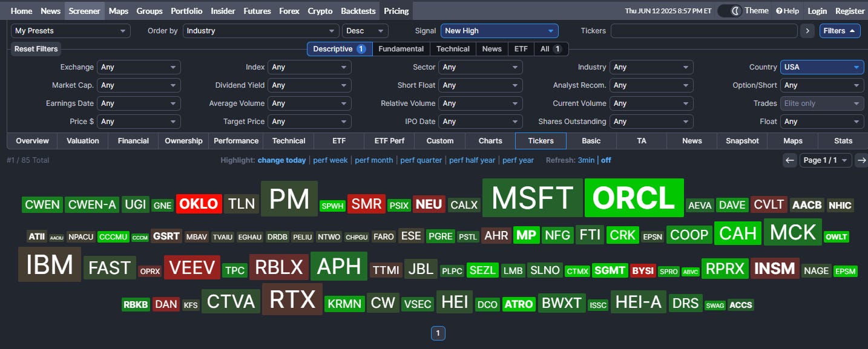Change sort direction Desc dropdown
868x349 pixels.
pos(365,31)
